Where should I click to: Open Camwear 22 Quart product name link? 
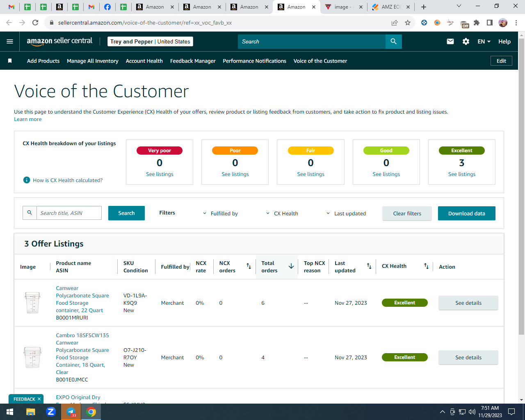(x=82, y=299)
